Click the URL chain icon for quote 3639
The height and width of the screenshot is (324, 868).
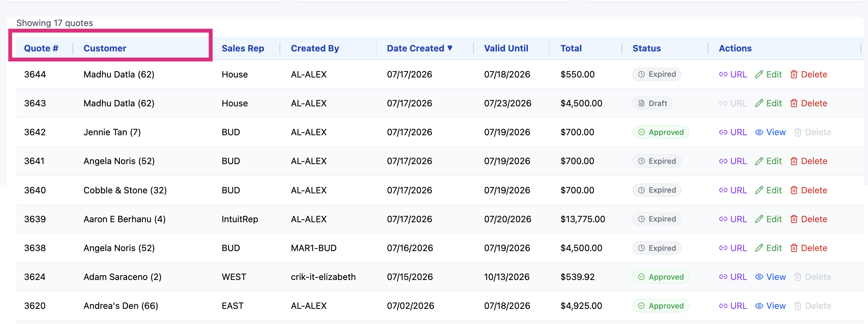click(x=723, y=219)
